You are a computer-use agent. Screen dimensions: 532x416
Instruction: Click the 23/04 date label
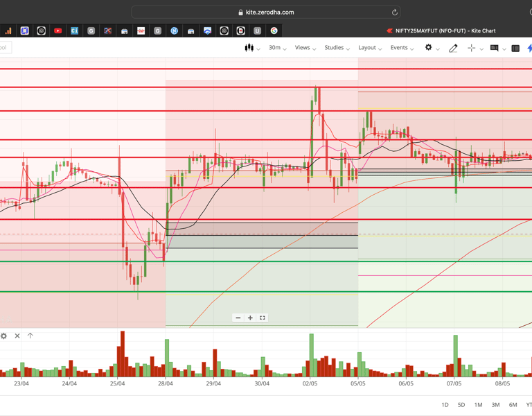click(x=21, y=383)
